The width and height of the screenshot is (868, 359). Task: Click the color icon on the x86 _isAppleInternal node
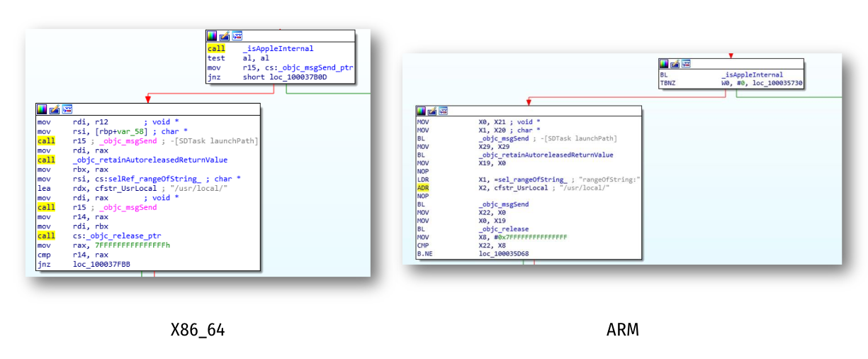tap(212, 36)
